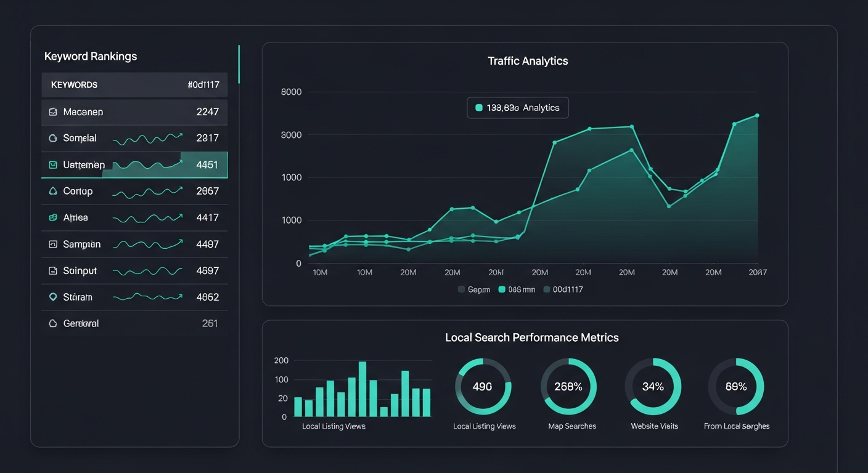Select the KEYWORDS column header
The width and height of the screenshot is (868, 473).
tap(75, 84)
